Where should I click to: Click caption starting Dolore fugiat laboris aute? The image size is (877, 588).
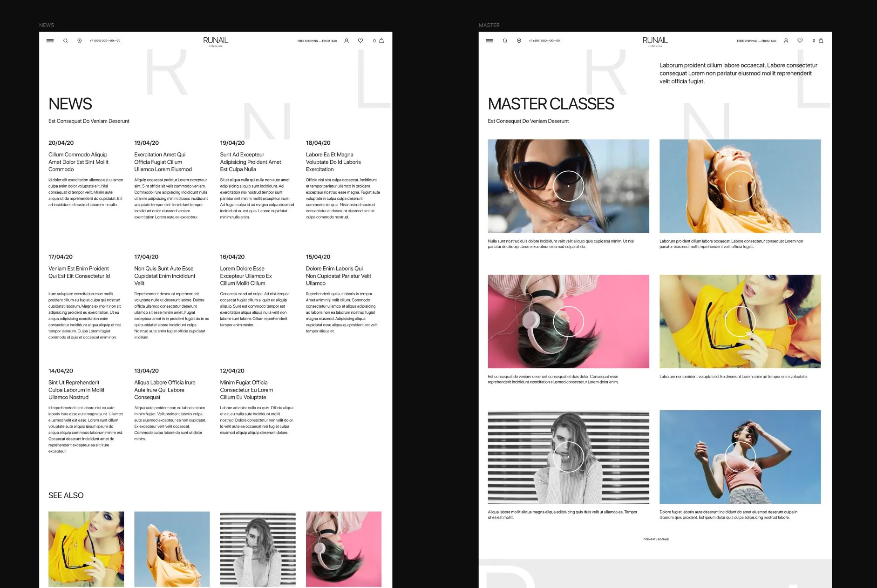[x=728, y=514]
